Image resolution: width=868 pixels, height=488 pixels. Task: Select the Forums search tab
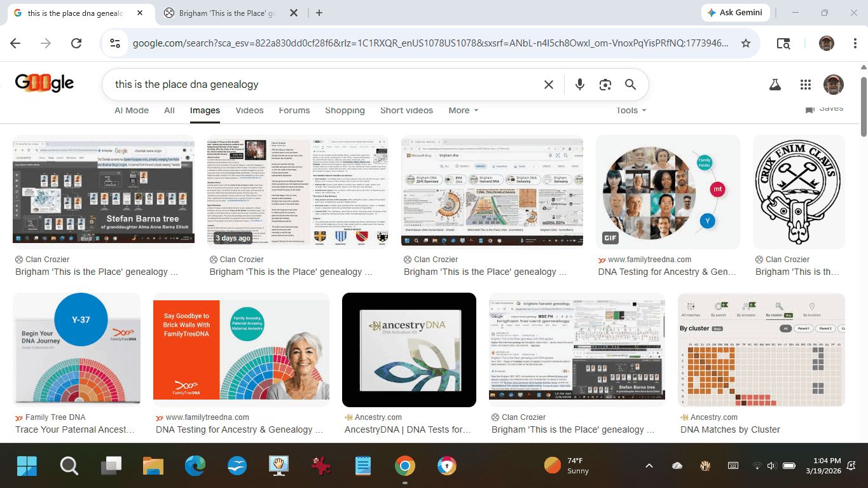click(294, 110)
